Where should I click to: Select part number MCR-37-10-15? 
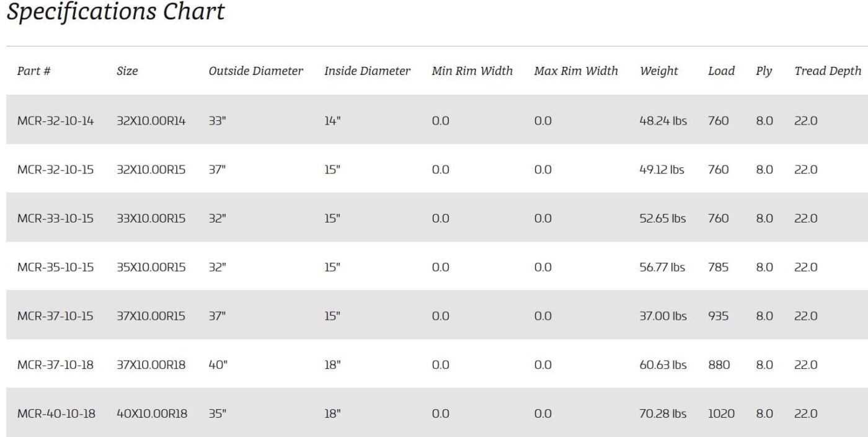pyautogui.click(x=56, y=316)
